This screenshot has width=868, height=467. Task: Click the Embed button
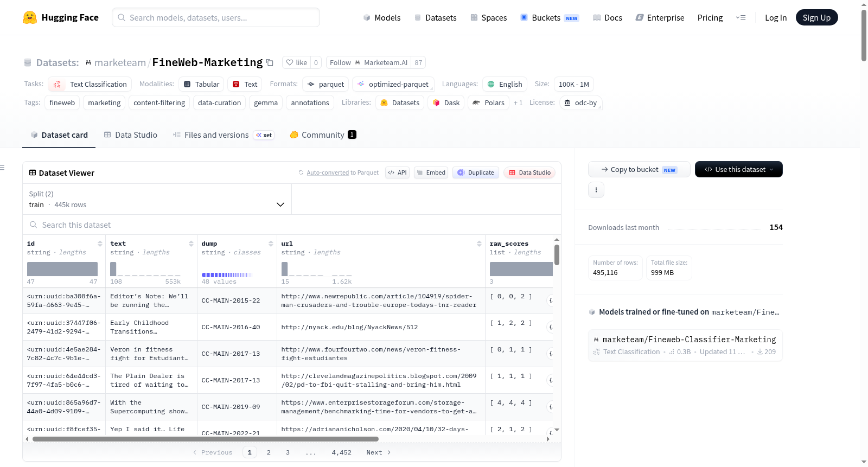(431, 172)
